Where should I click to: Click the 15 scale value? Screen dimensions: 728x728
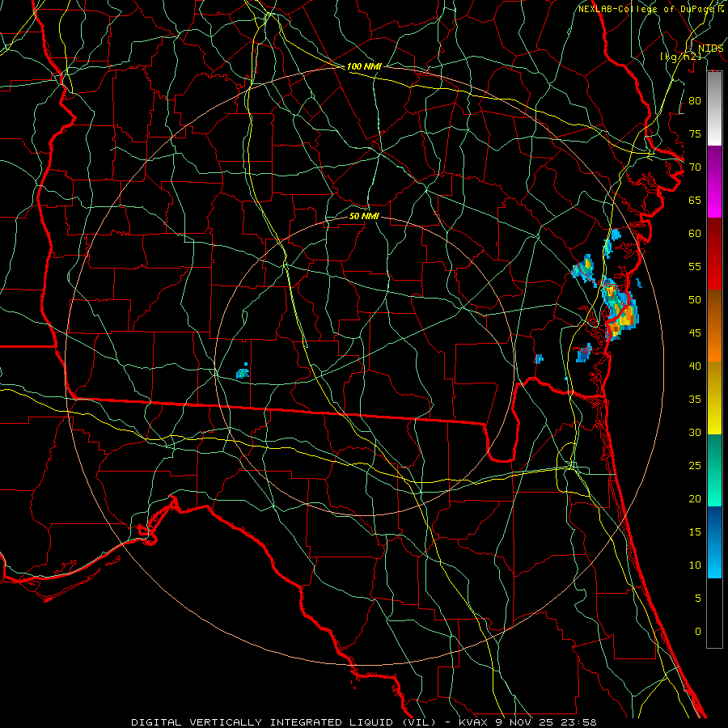point(695,532)
